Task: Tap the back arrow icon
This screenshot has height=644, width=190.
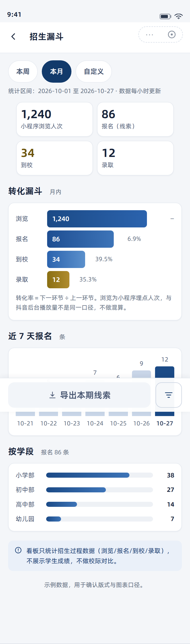Action: [x=13, y=37]
